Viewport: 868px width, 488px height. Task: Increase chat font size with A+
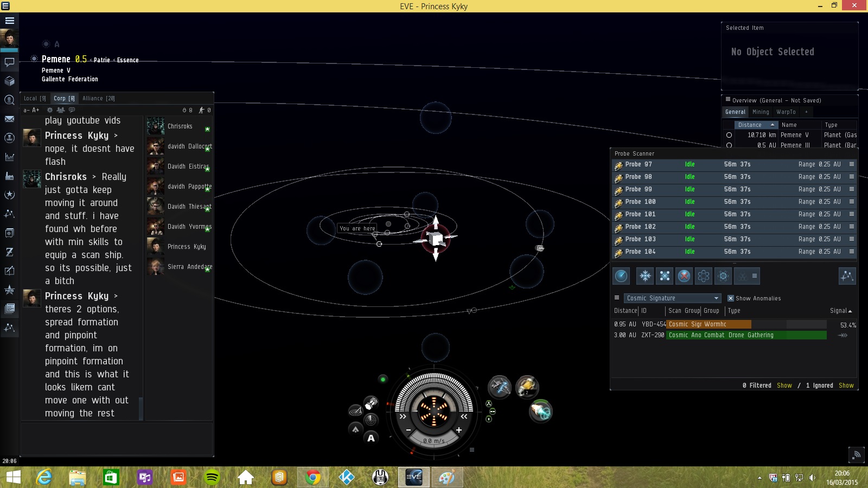(36, 110)
